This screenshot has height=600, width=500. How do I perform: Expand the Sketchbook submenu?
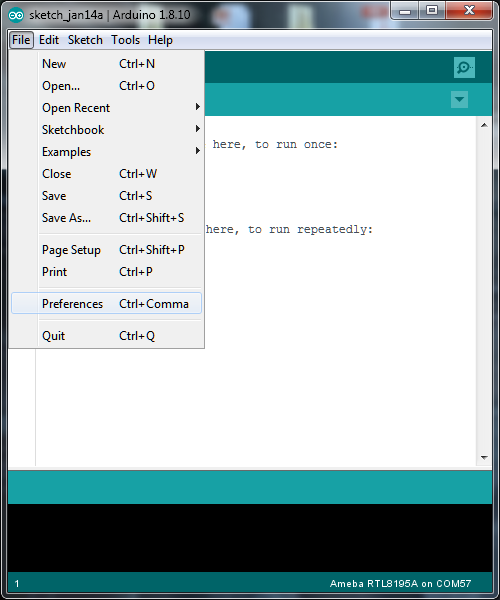(106, 130)
